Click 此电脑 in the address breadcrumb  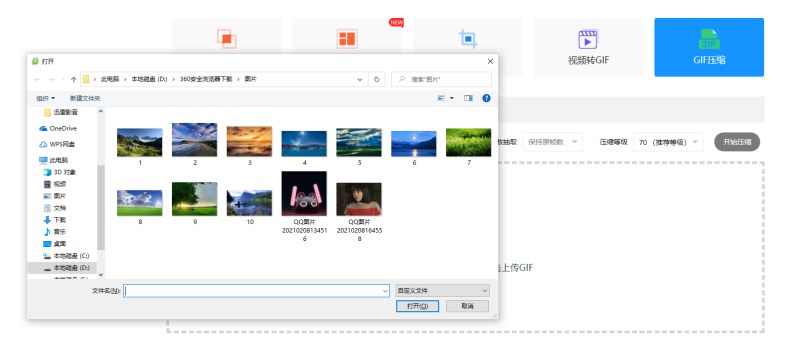[x=110, y=79]
